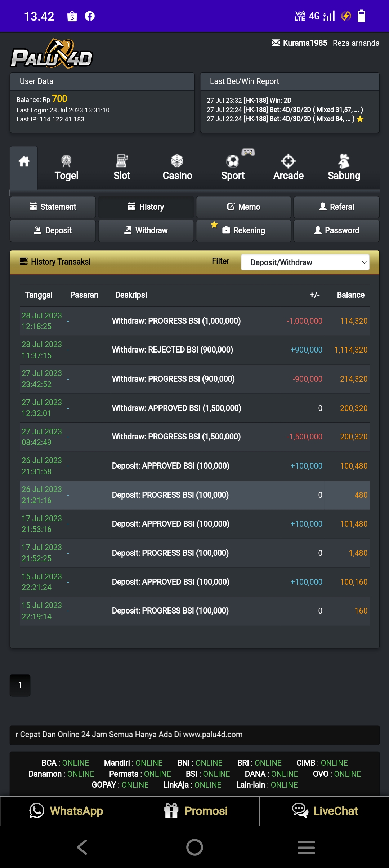Contact support via WhatsApp

(x=66, y=811)
